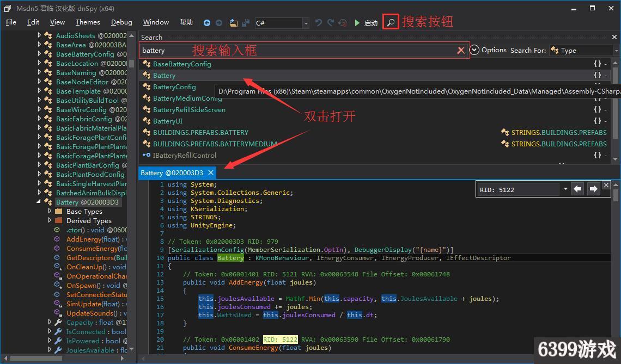This screenshot has height=364, width=621.
Task: Open the Debug menu
Action: [121, 22]
